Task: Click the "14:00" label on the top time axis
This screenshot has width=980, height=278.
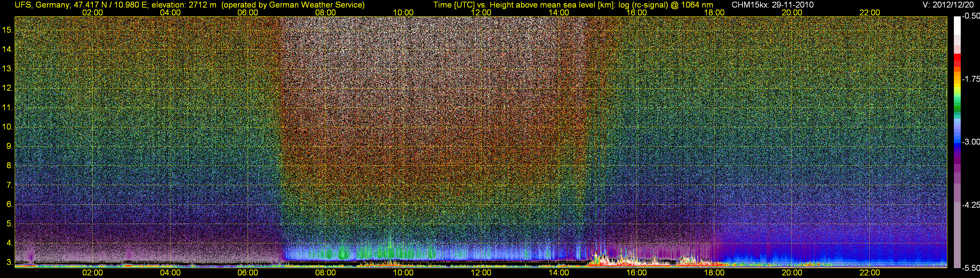Action: 559,12
